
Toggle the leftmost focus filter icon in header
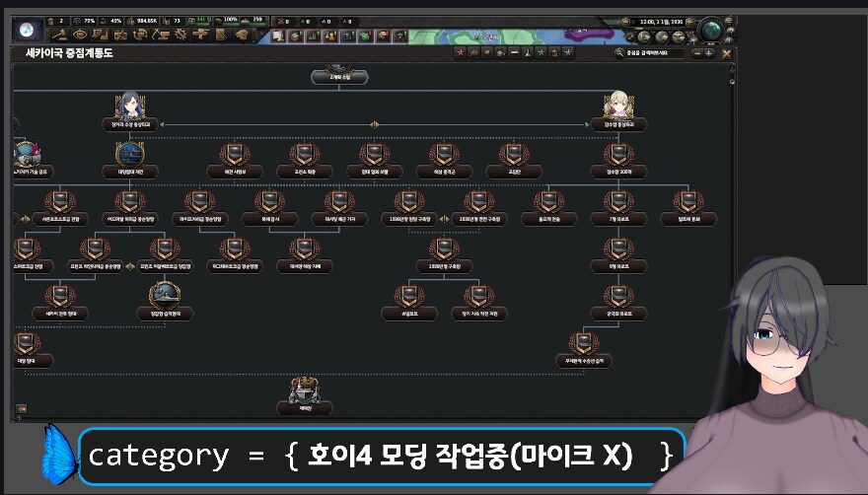pyautogui.click(x=460, y=53)
